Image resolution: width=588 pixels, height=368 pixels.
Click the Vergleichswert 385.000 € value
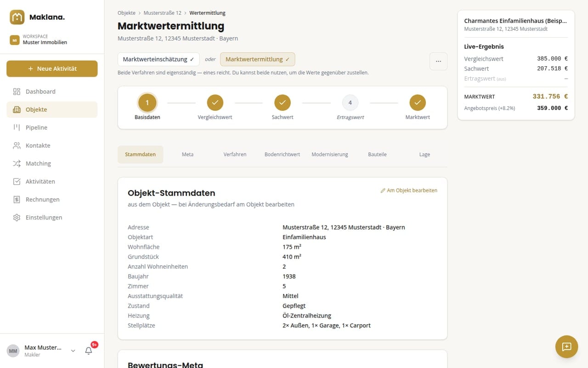coord(552,59)
